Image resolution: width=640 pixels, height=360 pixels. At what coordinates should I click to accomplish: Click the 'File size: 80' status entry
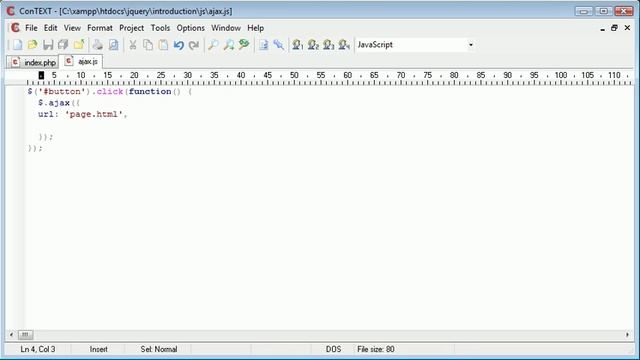(376, 349)
